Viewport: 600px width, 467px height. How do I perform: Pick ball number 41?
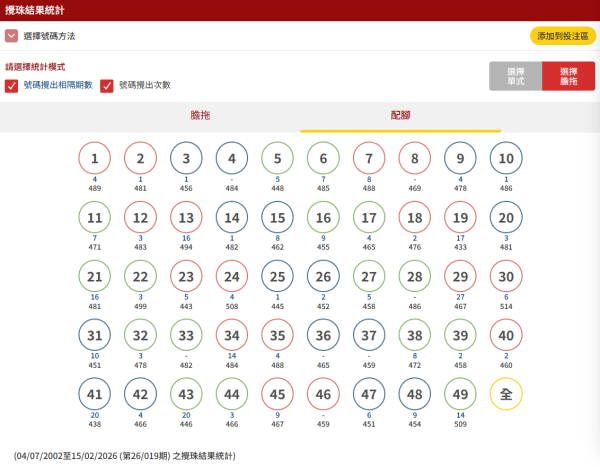[x=95, y=394]
